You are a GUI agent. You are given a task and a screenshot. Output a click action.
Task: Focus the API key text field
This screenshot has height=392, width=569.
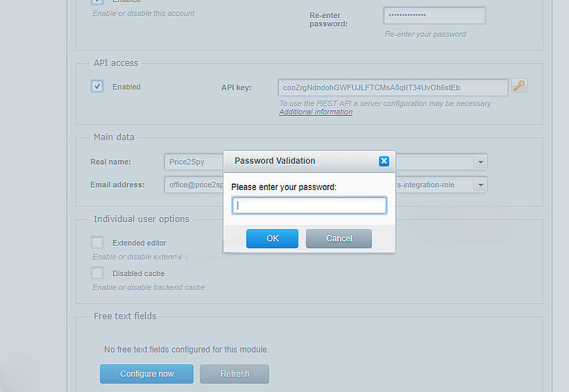(393, 88)
